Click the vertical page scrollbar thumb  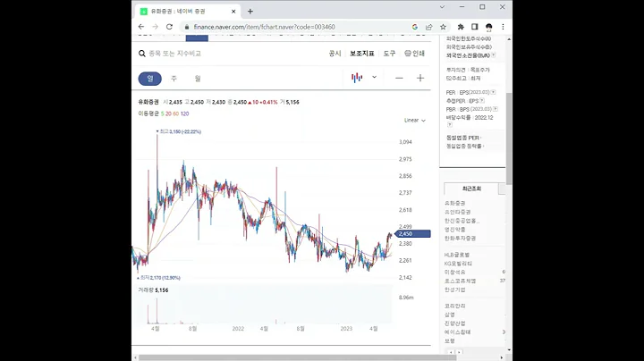(x=509, y=139)
